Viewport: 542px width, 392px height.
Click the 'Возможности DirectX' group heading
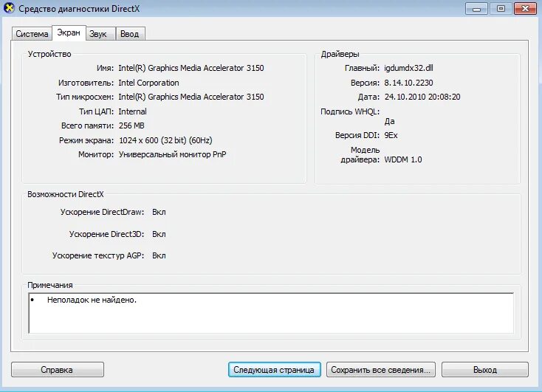[x=66, y=195]
